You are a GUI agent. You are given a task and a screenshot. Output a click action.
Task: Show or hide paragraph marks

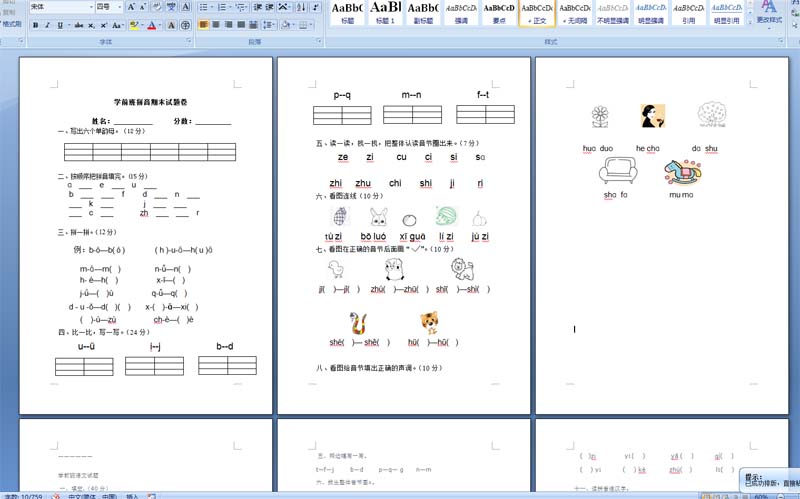315,7
